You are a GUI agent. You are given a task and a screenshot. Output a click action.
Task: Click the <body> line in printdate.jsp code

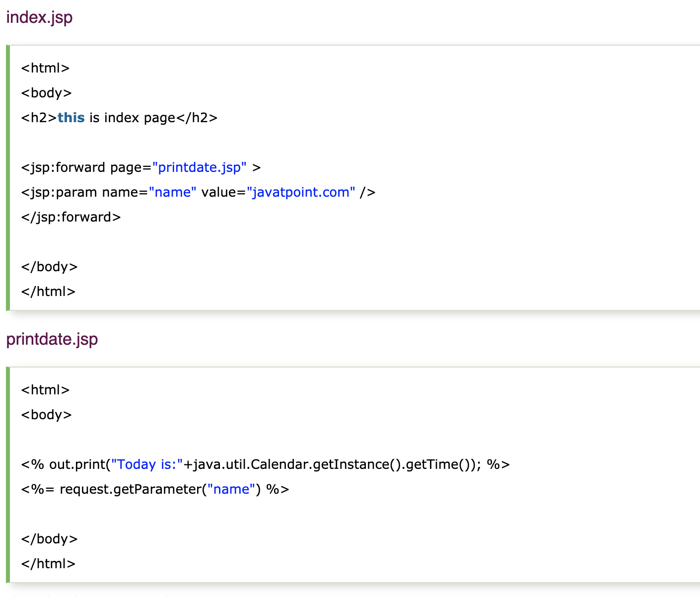click(47, 415)
